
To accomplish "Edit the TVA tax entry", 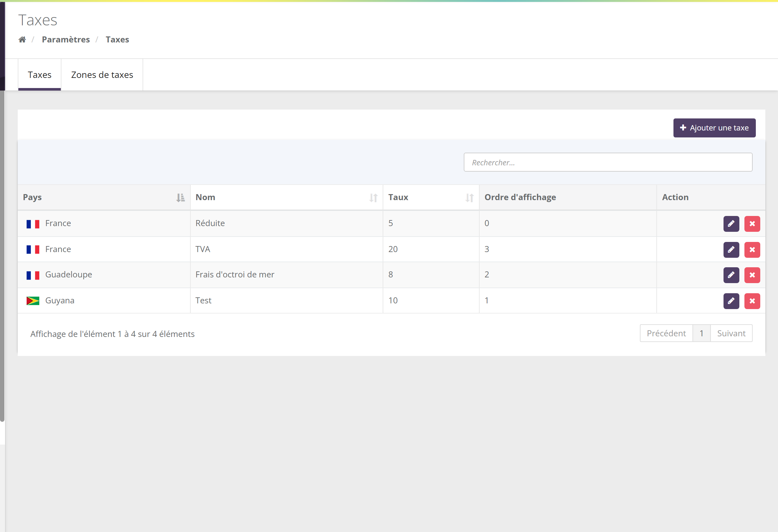I will [x=731, y=250].
